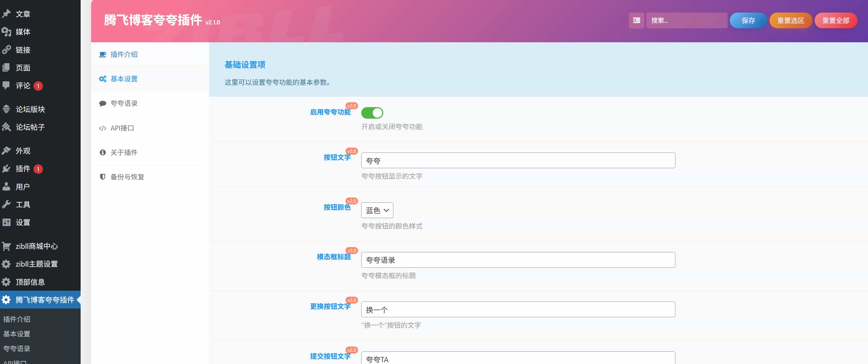Click the expand-all list icon beside search
Viewport: 868px width, 364px height.
[x=636, y=21]
